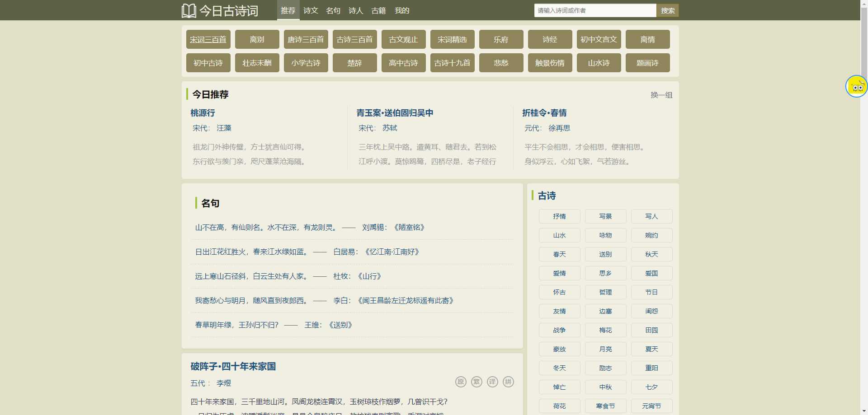The width and height of the screenshot is (868, 415).
Task: Select the 中秋 tag in 古诗 panel
Action: [605, 387]
